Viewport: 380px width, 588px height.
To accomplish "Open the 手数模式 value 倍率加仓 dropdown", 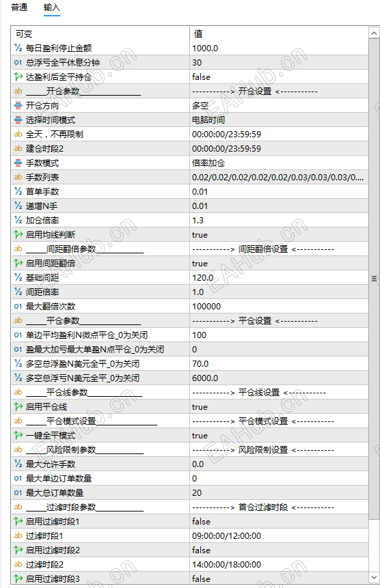I will tap(279, 163).
